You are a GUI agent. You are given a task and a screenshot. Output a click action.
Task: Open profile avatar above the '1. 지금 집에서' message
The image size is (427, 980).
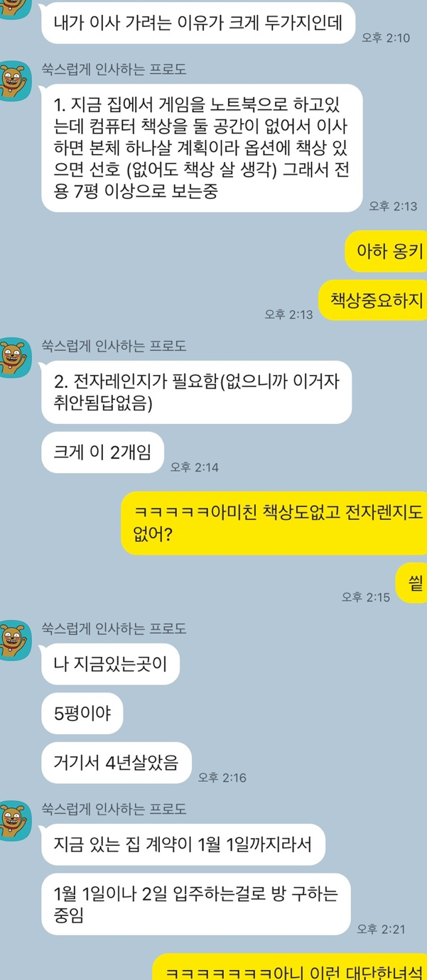[x=15, y=80]
